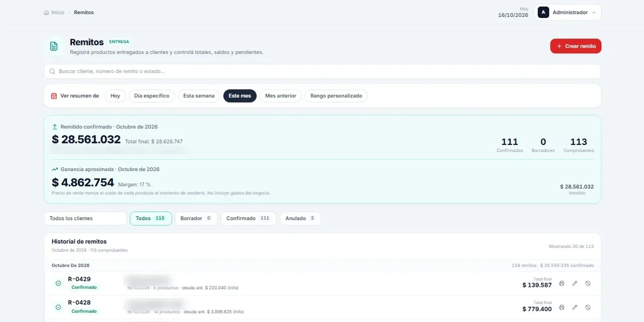Select the Día específico summary filter

(152, 96)
